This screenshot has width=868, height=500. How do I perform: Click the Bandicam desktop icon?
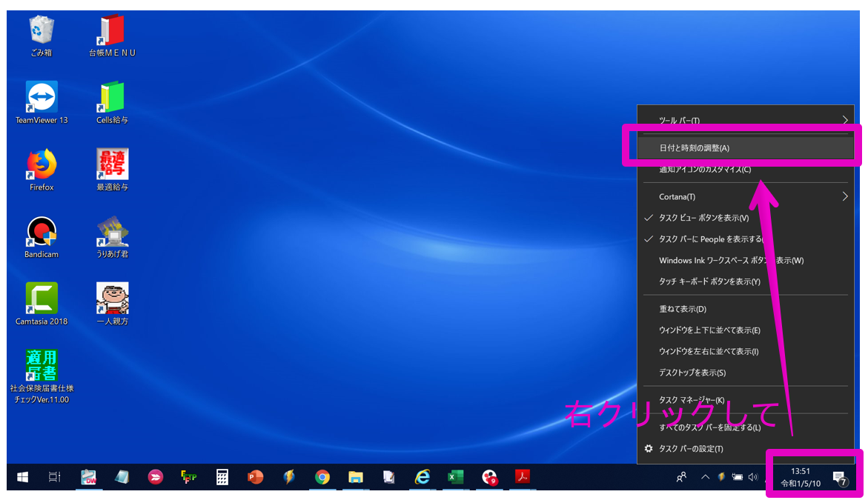point(42,237)
